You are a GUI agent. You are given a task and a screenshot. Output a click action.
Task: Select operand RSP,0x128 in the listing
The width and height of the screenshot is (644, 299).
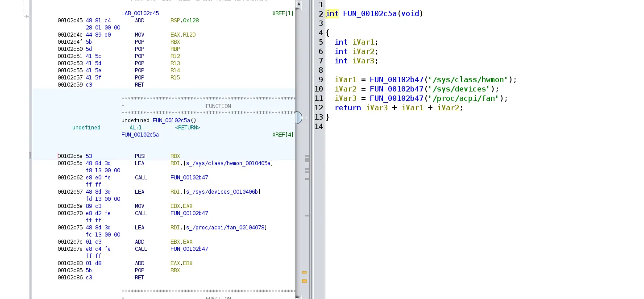(184, 21)
